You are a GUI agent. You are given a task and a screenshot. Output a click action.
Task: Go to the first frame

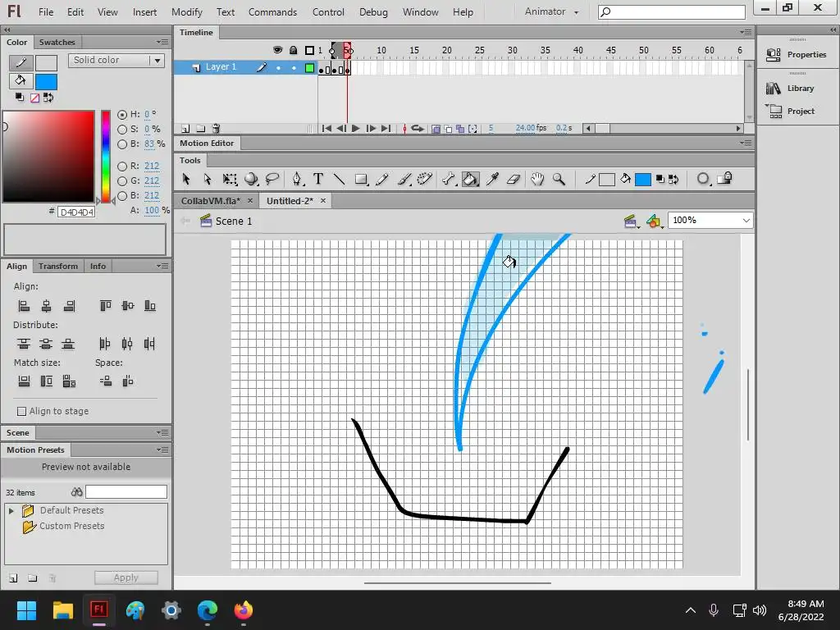tap(326, 129)
